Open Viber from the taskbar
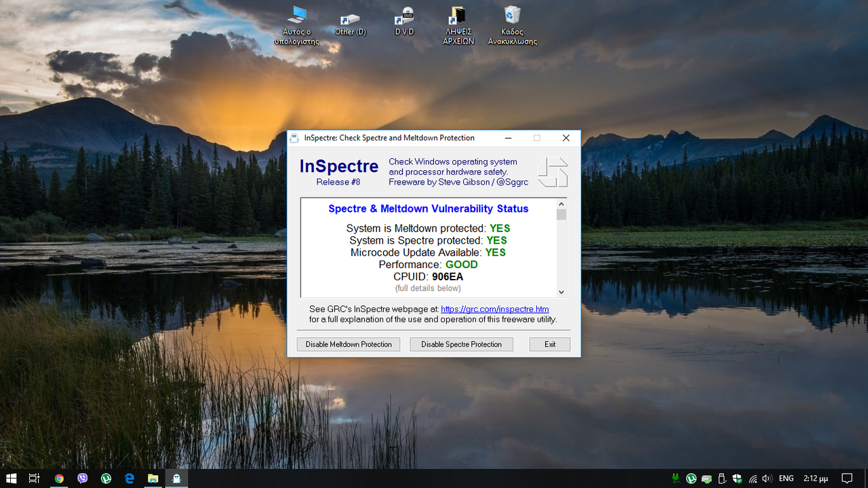Image resolution: width=868 pixels, height=488 pixels. (83, 478)
